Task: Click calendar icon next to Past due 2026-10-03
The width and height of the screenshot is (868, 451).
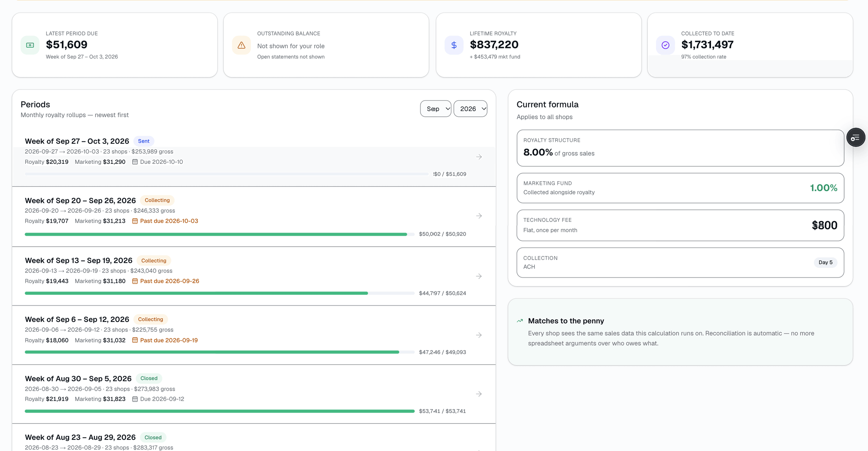Action: 135,221
